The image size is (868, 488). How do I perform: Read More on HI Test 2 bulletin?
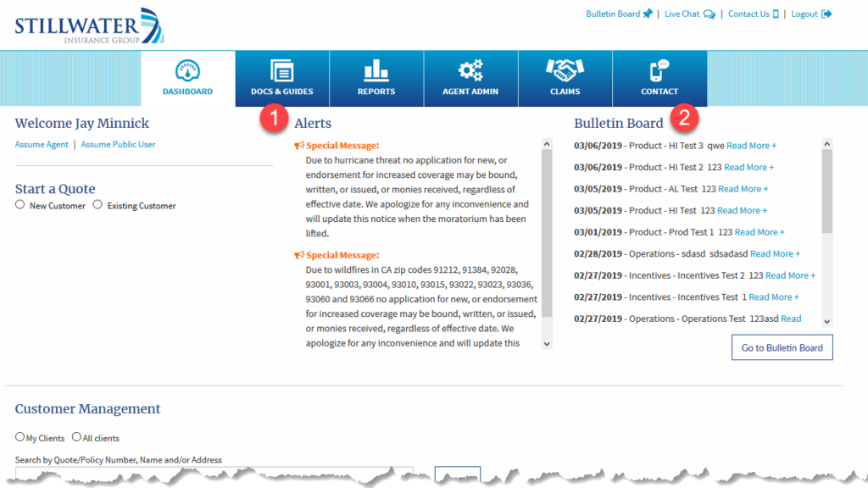coord(748,167)
